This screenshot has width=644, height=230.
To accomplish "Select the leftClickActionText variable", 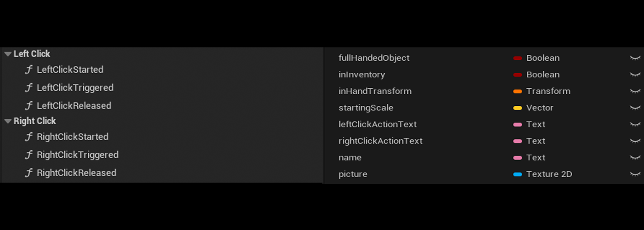I will pos(378,125).
